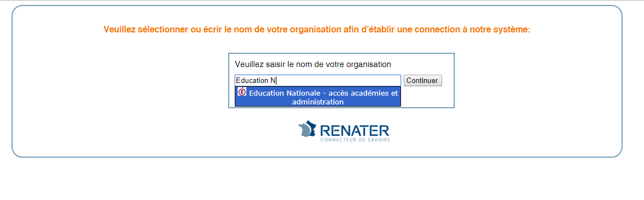644x200 pixels.
Task: Place cursor on the typed "Education N" text
Action: pyautogui.click(x=256, y=80)
